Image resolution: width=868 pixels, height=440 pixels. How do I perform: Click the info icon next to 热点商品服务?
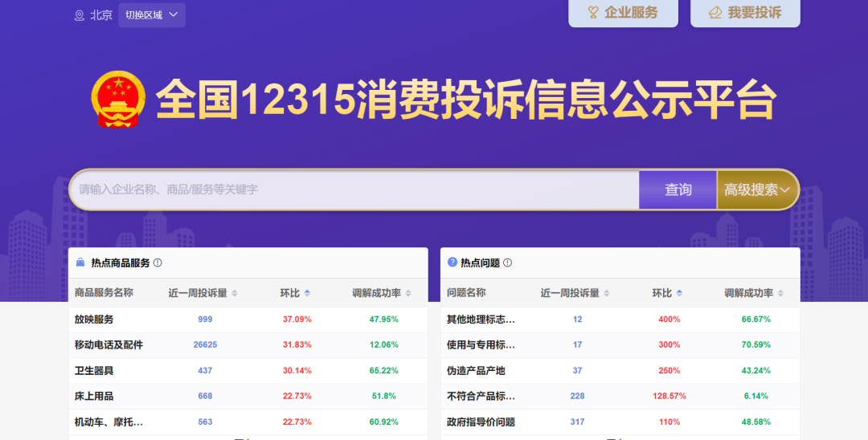[158, 263]
